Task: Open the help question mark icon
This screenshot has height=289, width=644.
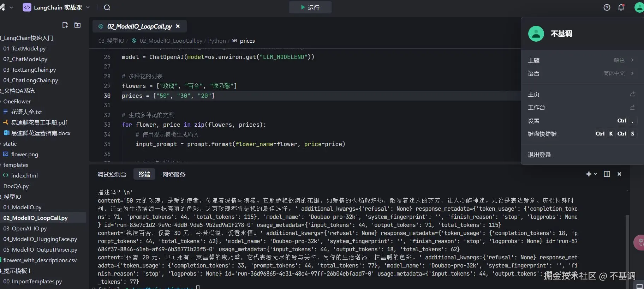Action: pos(607,7)
